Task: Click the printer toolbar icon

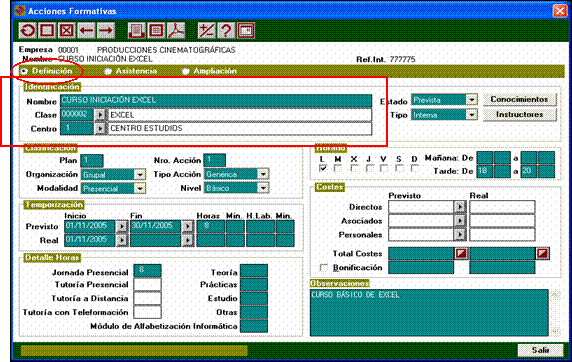Action: 137,31
